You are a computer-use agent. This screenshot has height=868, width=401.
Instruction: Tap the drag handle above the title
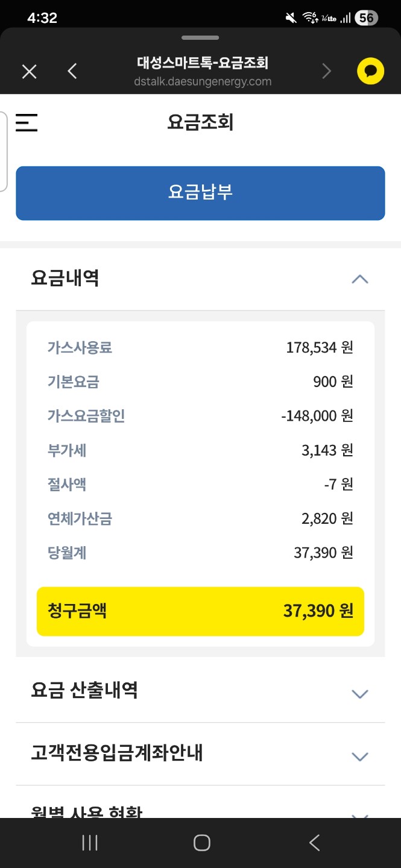point(200,38)
